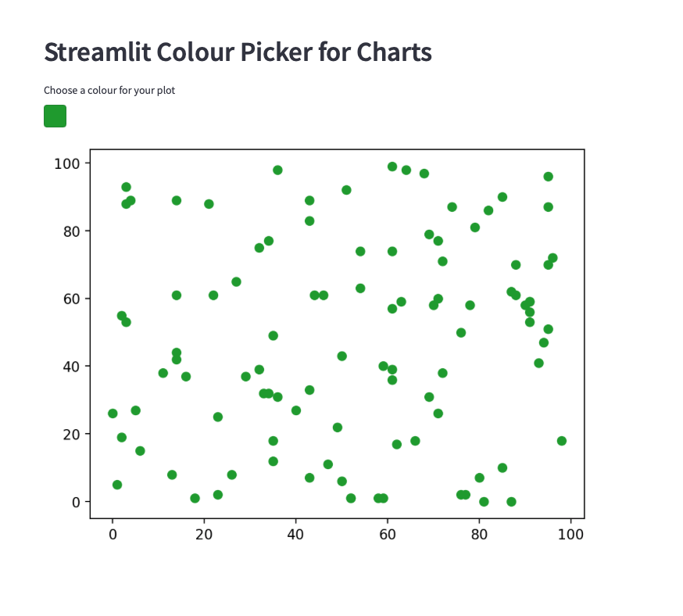Open the green colour picker swatch
683x616 pixels.
(x=55, y=116)
